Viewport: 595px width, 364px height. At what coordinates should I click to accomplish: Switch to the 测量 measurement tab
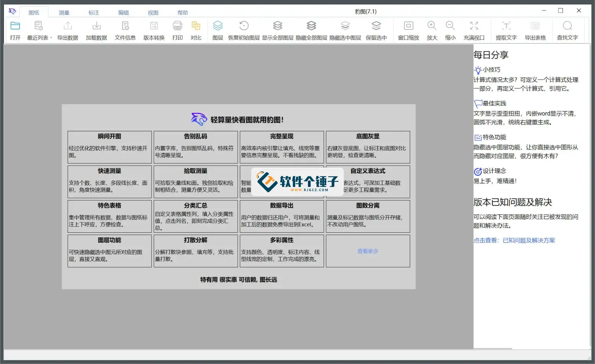64,12
